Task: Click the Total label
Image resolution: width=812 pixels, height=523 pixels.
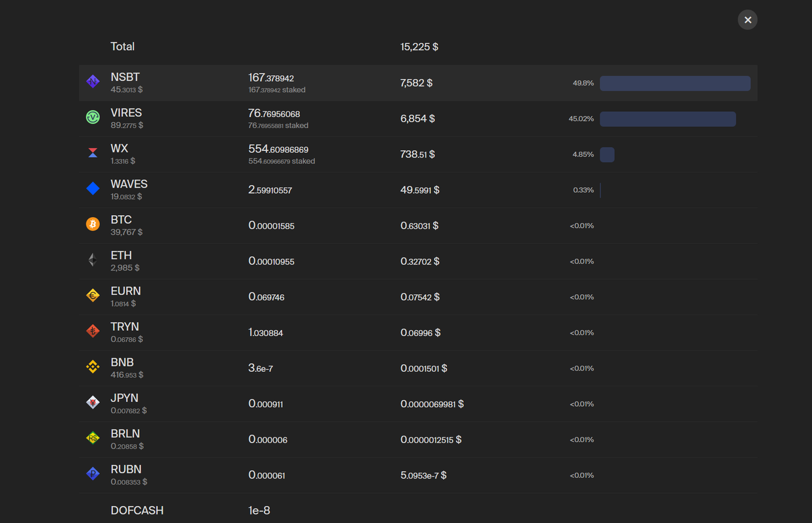Action: pos(123,46)
